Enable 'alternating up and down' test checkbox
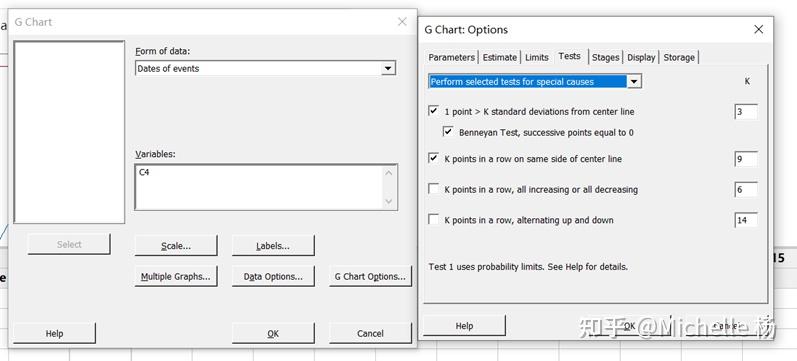 [x=434, y=219]
